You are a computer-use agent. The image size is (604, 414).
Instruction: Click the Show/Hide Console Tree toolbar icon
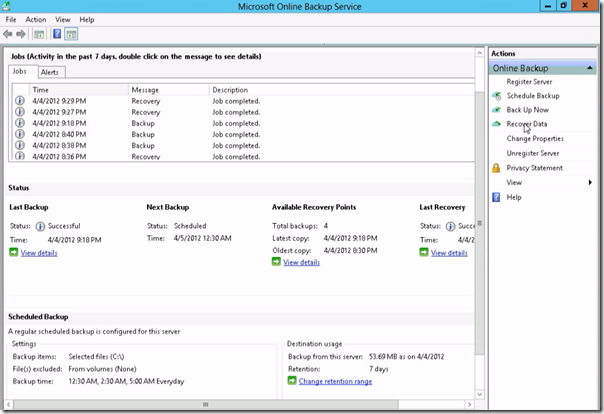39,34
